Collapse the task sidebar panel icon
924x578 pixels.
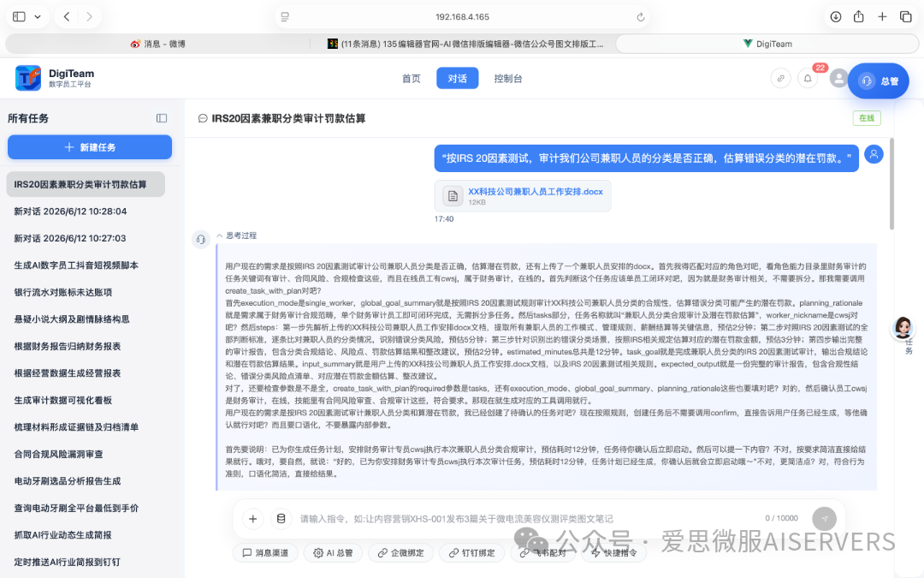click(x=162, y=118)
